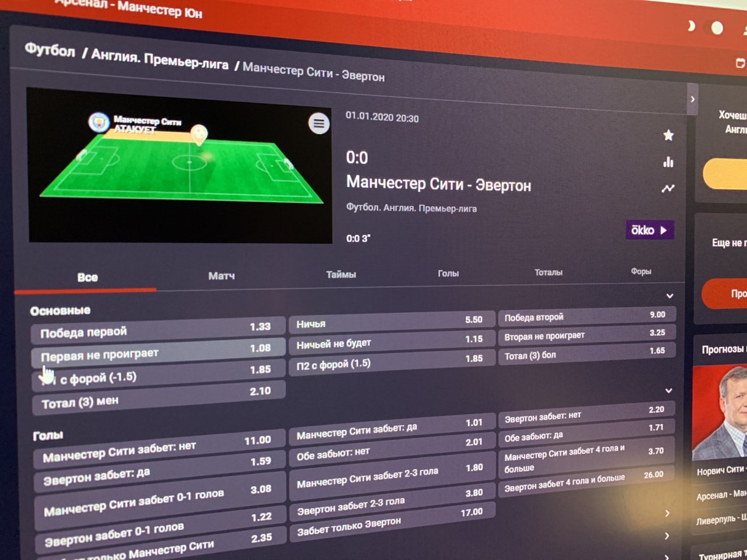The height and width of the screenshot is (560, 747).
Task: Open the Ливерпуль forecast link in sidebar
Action: click(x=722, y=519)
